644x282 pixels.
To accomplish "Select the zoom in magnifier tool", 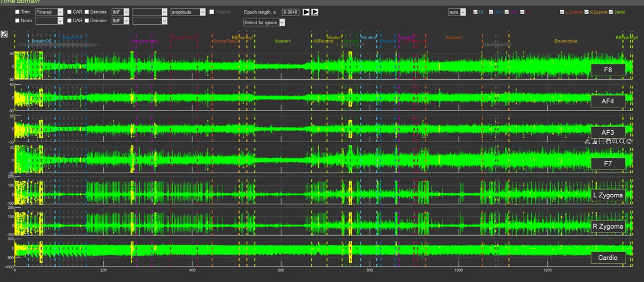I will [615, 142].
